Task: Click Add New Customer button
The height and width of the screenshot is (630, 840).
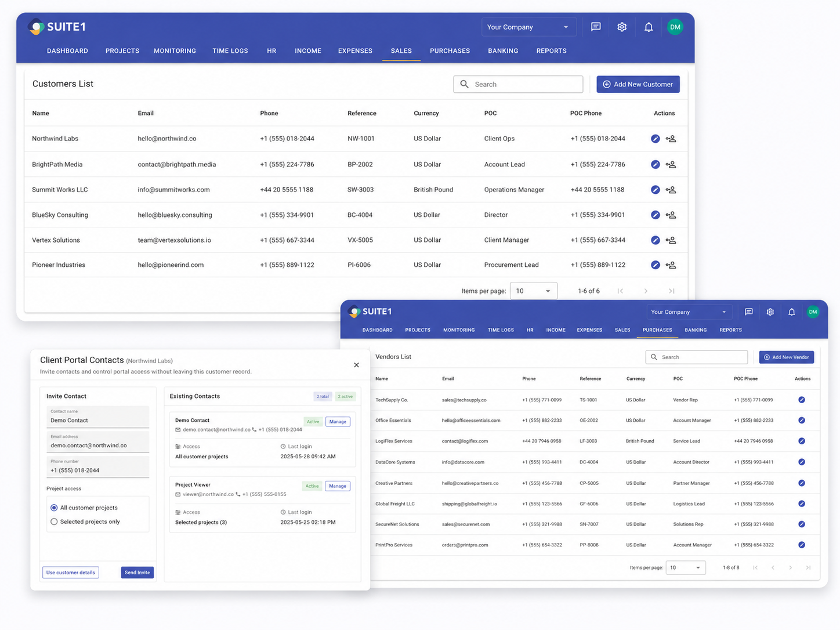Action: pyautogui.click(x=638, y=84)
